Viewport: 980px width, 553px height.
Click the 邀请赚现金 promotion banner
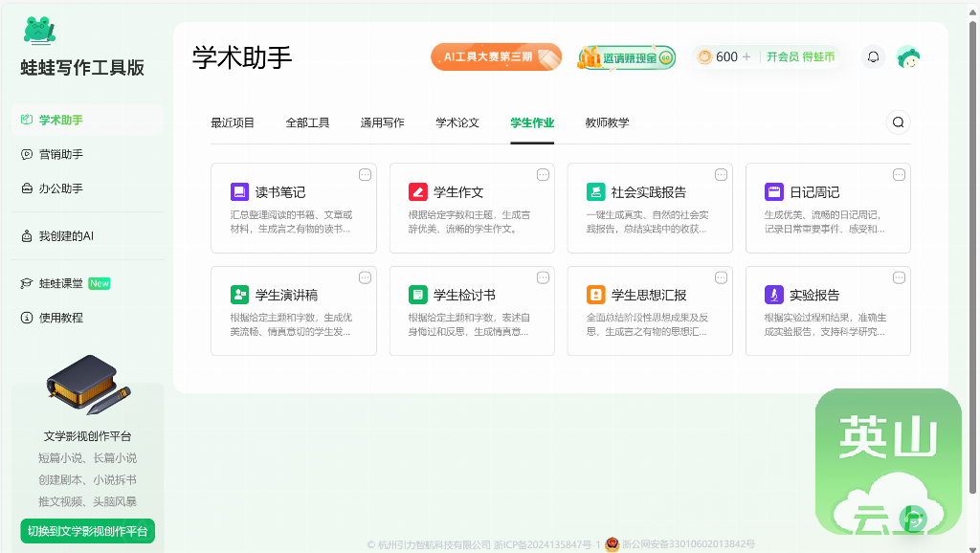tap(626, 57)
